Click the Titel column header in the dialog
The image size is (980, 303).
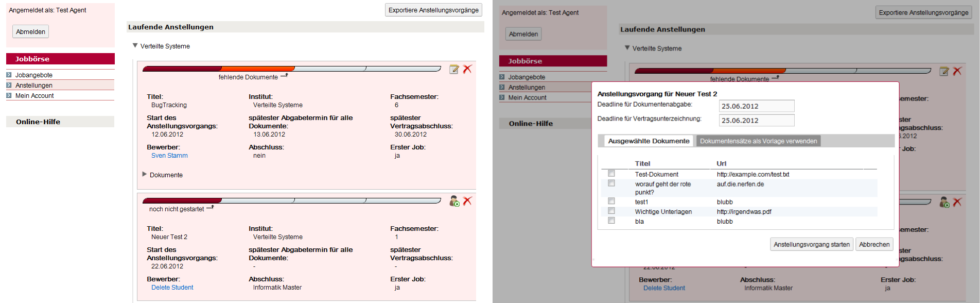[642, 163]
